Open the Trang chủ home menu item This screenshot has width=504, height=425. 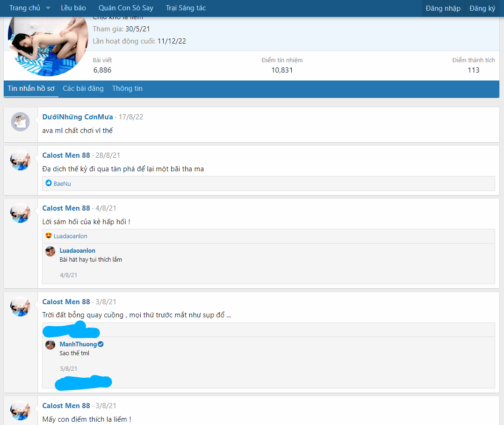(24, 8)
